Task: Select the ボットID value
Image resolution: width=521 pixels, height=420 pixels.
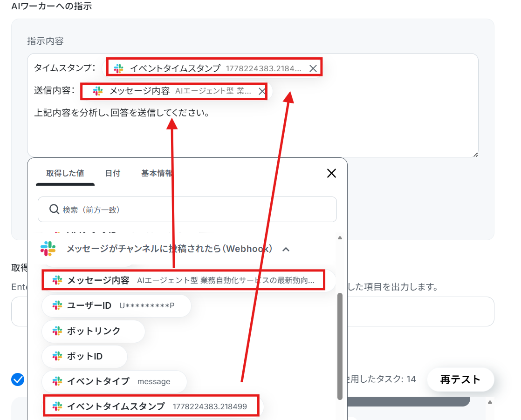Action: point(84,356)
